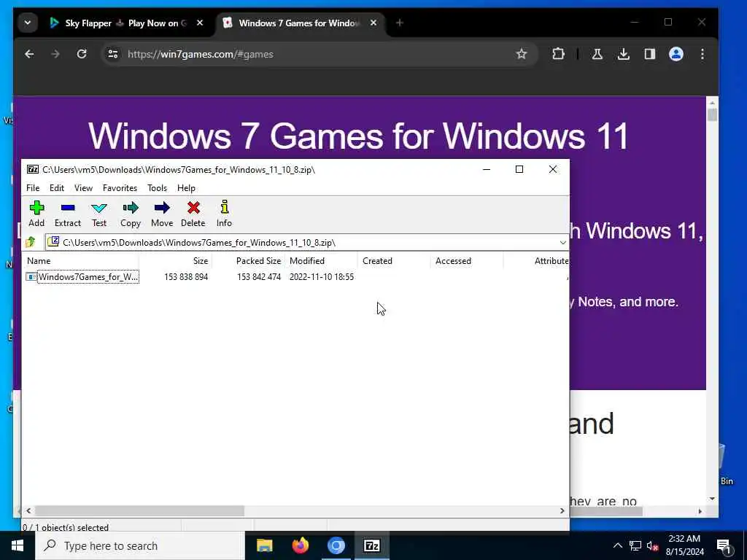Sort file list by Accessed column
Image resolution: width=747 pixels, height=560 pixels.
pyautogui.click(x=467, y=261)
